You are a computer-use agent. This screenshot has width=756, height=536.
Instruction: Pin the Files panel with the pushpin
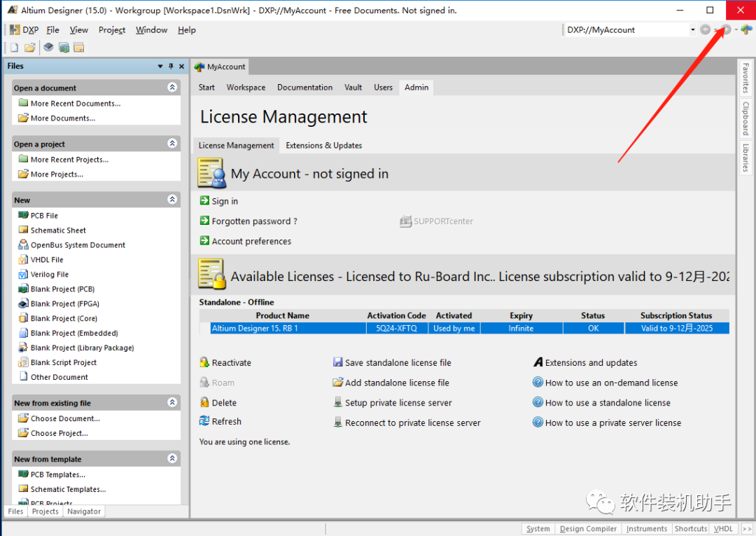click(171, 66)
